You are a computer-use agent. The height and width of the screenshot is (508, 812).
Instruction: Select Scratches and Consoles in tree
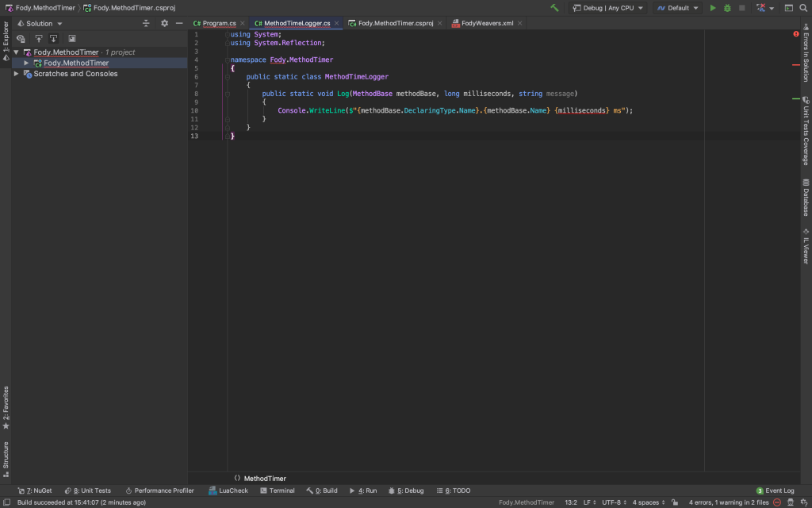click(x=75, y=74)
